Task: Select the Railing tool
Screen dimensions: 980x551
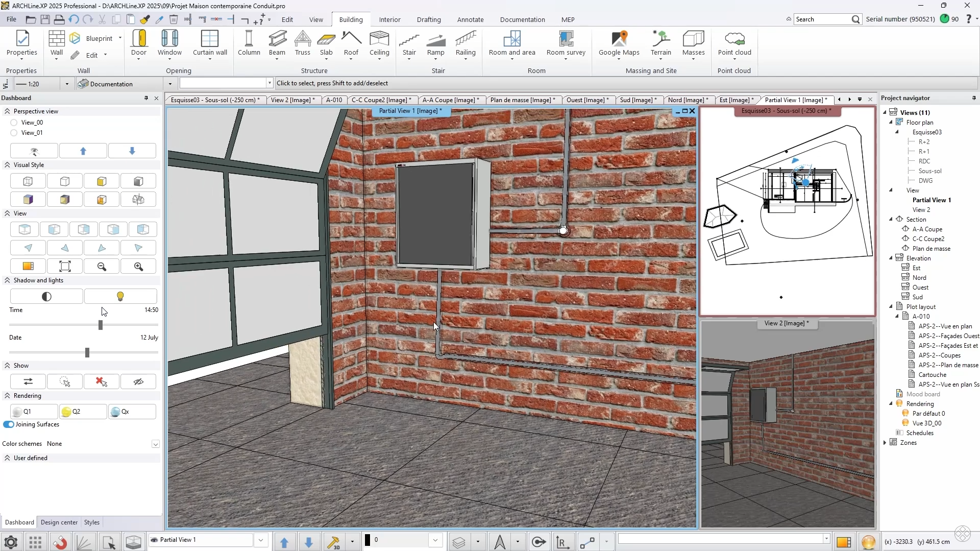Action: 465,43
